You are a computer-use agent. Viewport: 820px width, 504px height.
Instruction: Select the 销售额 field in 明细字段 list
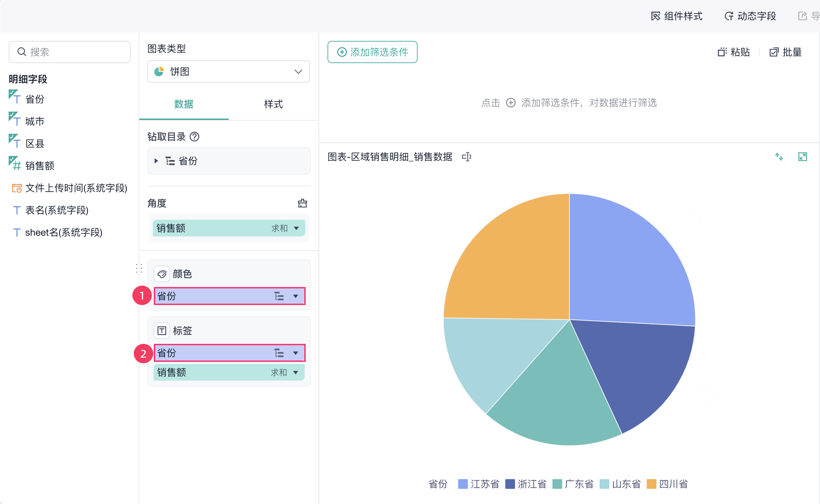point(40,166)
